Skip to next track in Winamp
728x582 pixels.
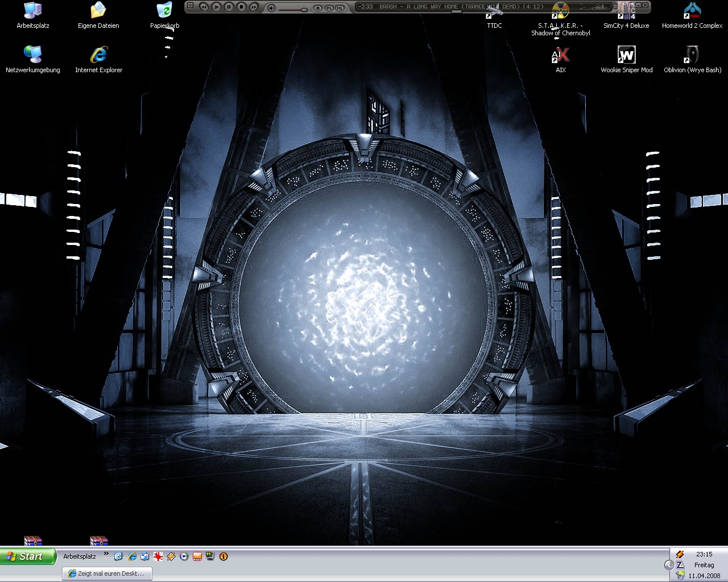pyautogui.click(x=254, y=7)
